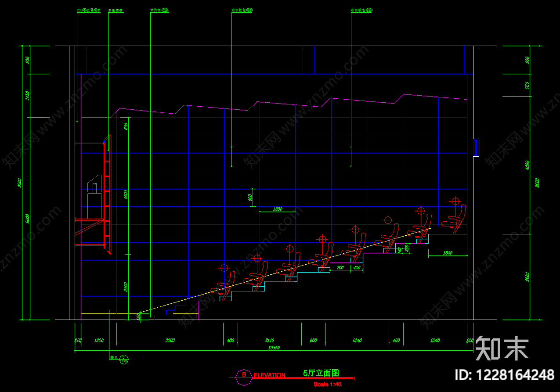Click the red ELEVATION title label
Viewport: 560px width, 392px height.
coord(269,375)
